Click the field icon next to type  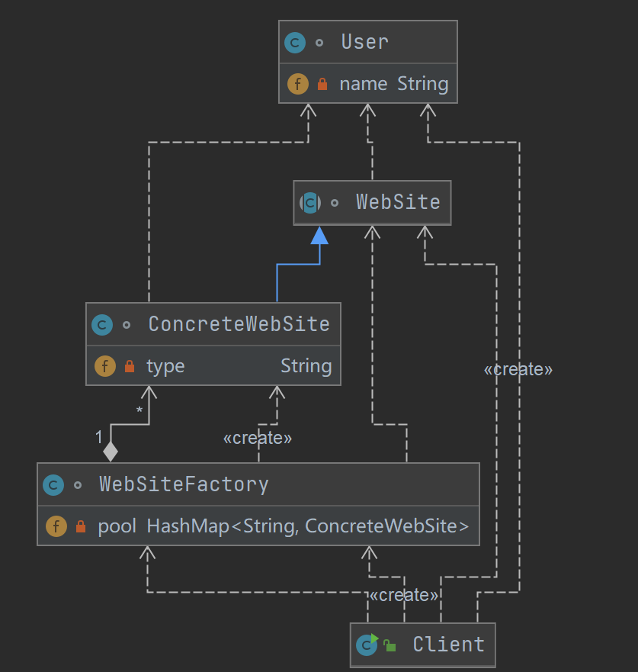coord(105,366)
